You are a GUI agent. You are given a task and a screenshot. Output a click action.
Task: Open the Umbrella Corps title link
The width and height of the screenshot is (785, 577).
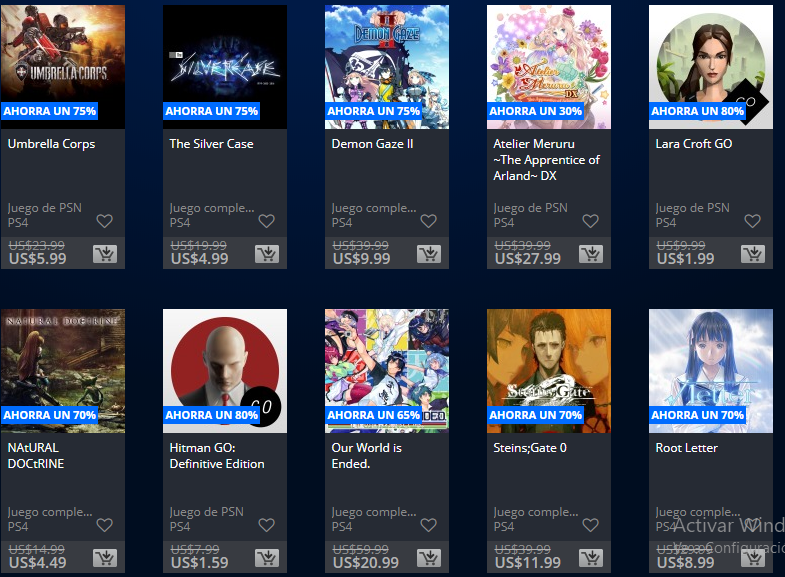coord(52,144)
